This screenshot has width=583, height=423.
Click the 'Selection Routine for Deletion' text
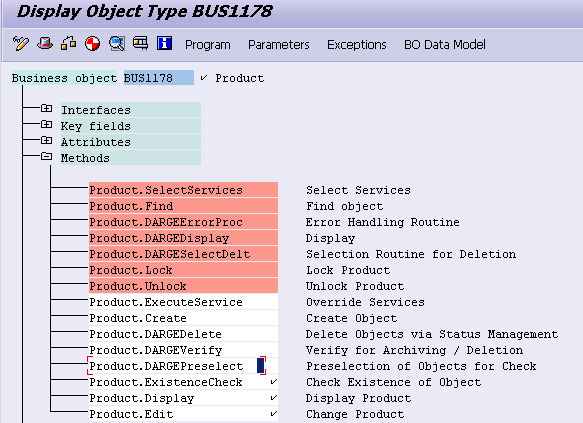(x=411, y=254)
